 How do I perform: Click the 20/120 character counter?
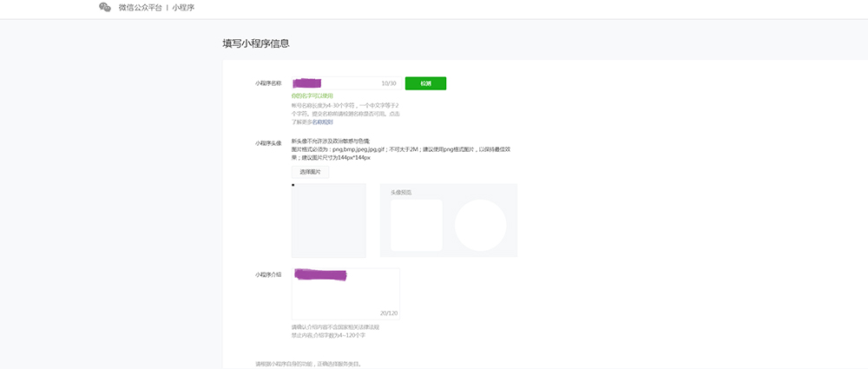388,313
